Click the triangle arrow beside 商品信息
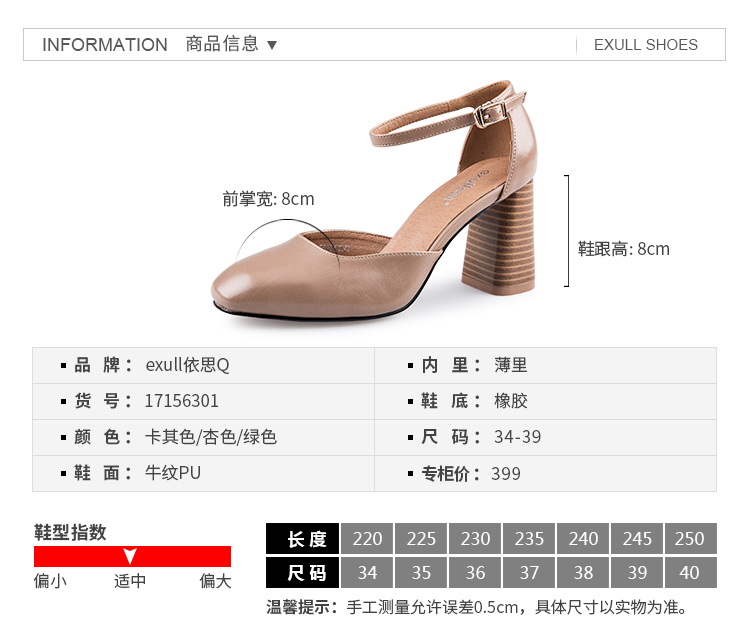This screenshot has height=642, width=750. [272, 45]
